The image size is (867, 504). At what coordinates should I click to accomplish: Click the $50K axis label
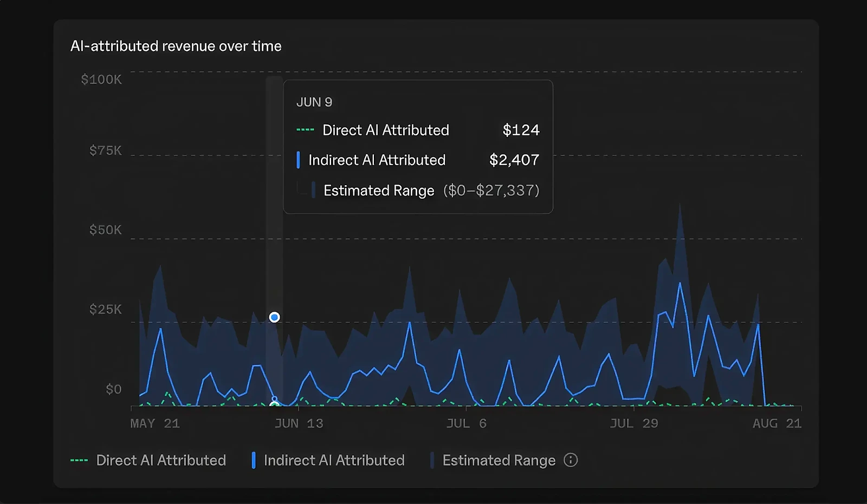(x=106, y=230)
